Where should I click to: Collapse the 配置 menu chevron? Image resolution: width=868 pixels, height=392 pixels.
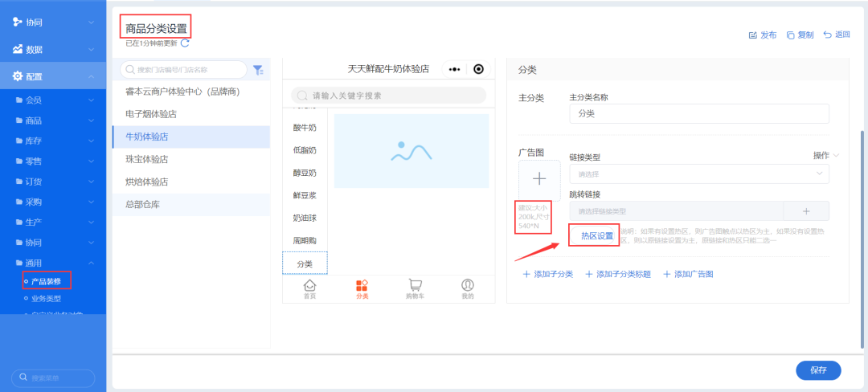coord(92,76)
